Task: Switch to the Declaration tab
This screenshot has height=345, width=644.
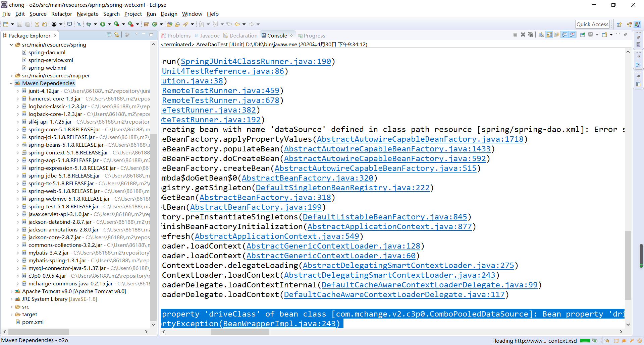Action: [x=240, y=36]
